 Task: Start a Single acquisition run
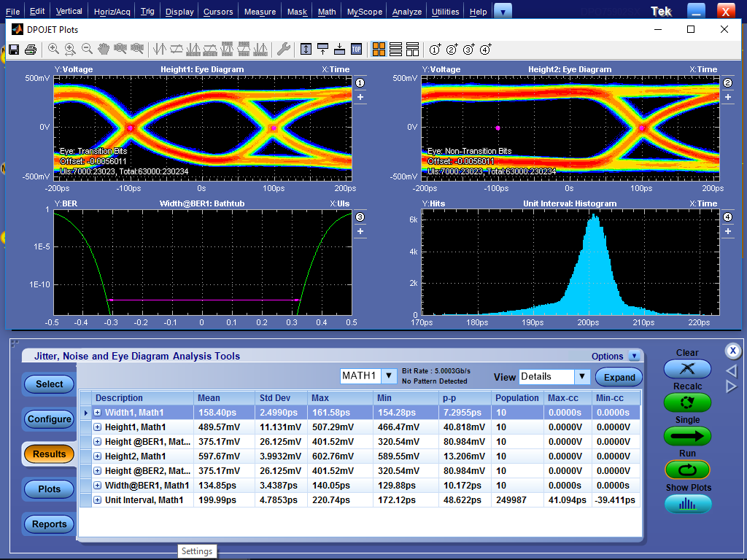(x=687, y=436)
